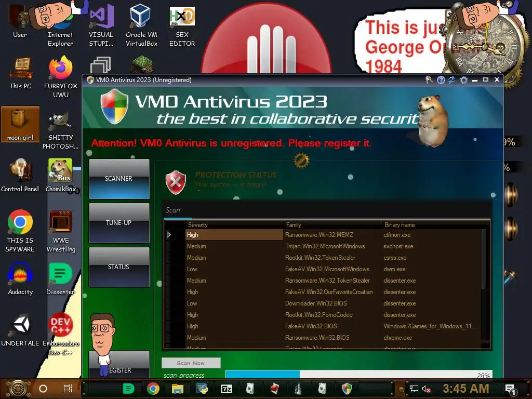Click the threat list vertical scrollbar

point(484,260)
